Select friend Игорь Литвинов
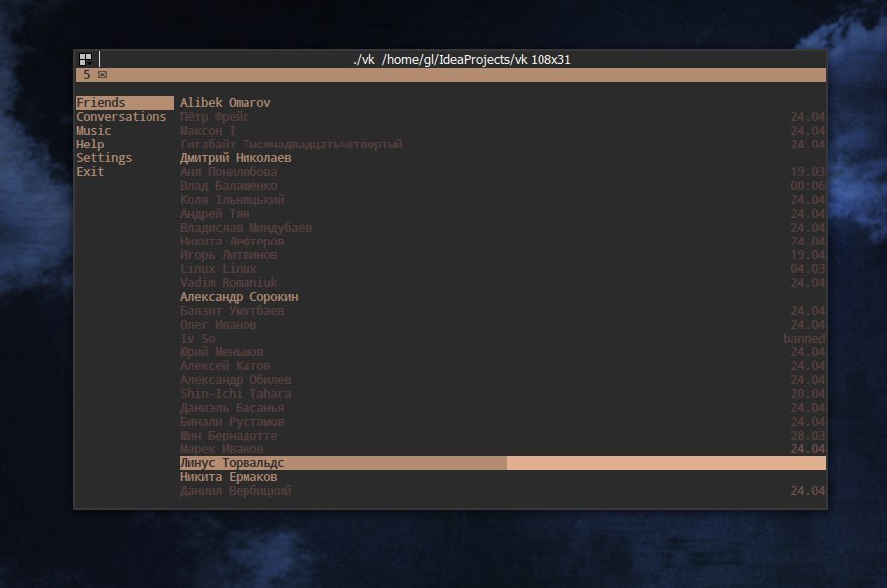The image size is (887, 588). 229,255
